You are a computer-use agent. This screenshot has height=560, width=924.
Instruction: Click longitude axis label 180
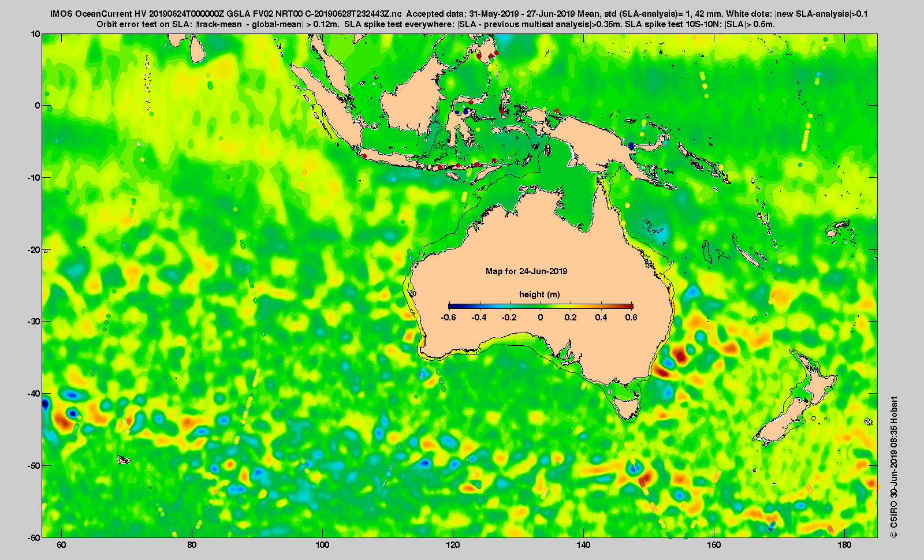click(x=844, y=545)
